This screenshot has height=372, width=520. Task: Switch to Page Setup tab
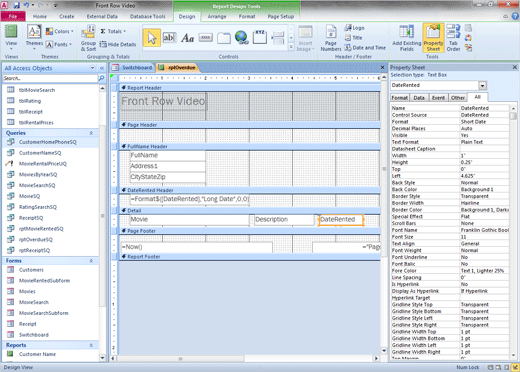pos(281,16)
